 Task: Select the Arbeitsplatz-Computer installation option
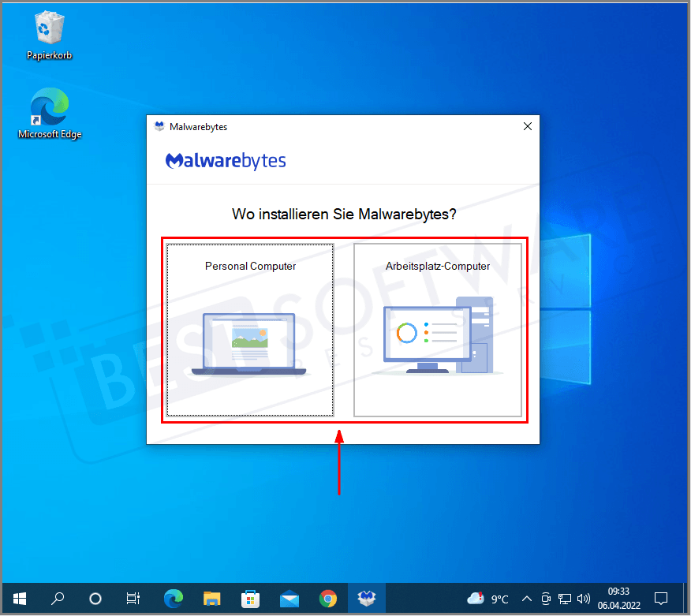click(x=439, y=330)
